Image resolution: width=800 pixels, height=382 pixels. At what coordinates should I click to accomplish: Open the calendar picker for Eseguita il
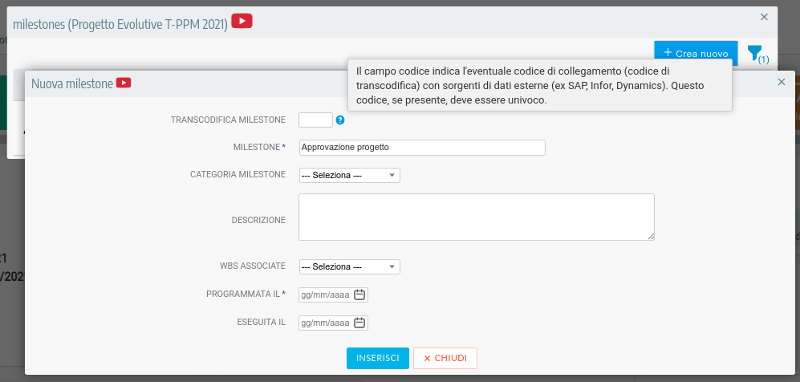[x=360, y=323]
